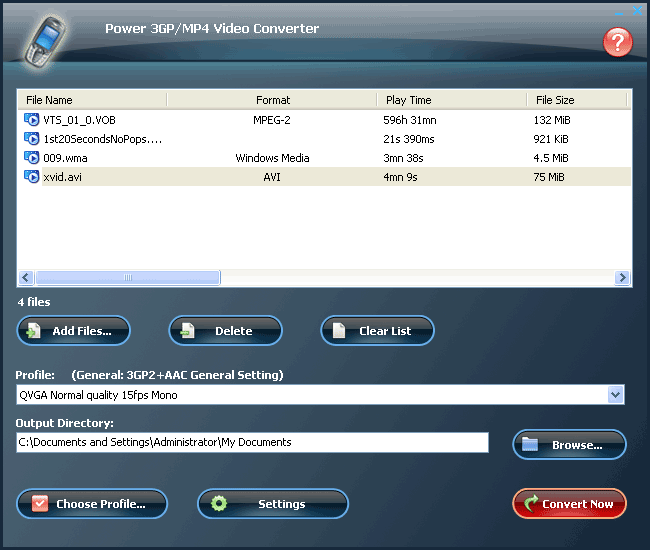
Task: Click the Output Directory path field
Action: coord(252,442)
